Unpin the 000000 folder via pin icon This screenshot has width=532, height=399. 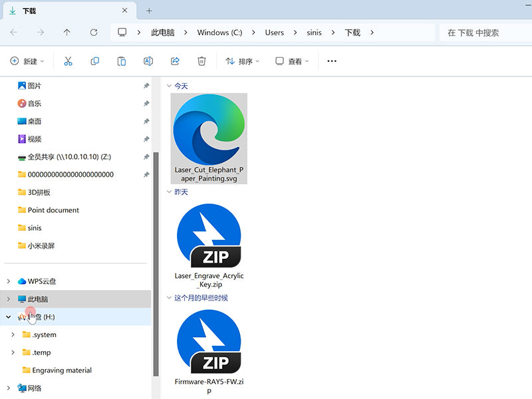146,175
